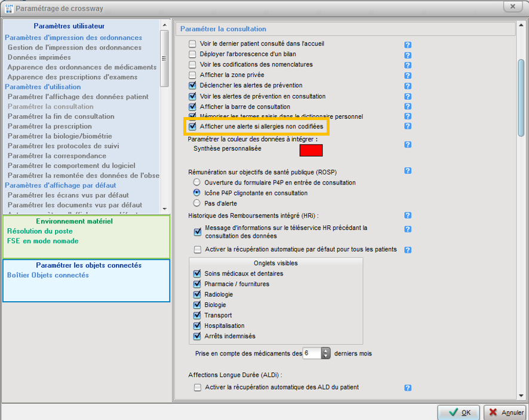This screenshot has width=529, height=420.
Task: Confirm settings with the OK button
Action: click(x=459, y=413)
